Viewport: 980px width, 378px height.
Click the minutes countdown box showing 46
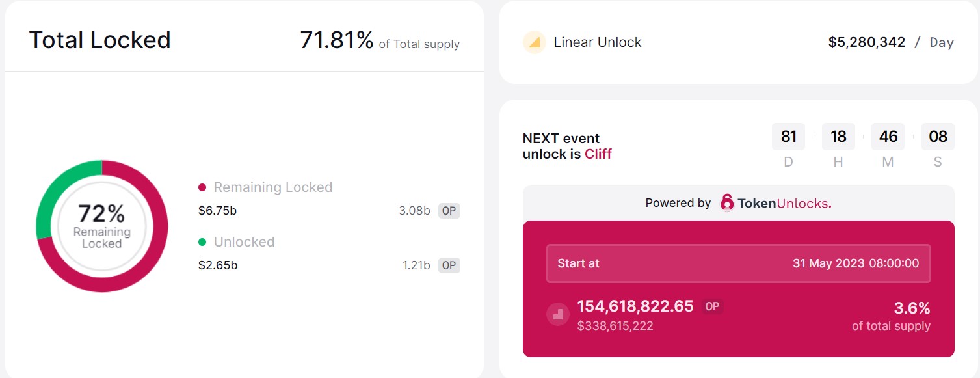click(x=888, y=137)
